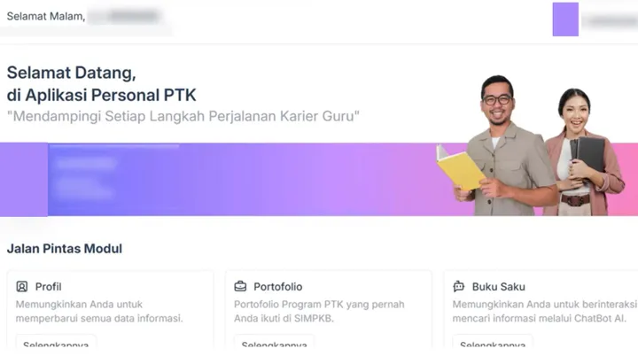Click Selengkapnya button under Profil
The width and height of the screenshot is (638, 364).
tap(56, 342)
